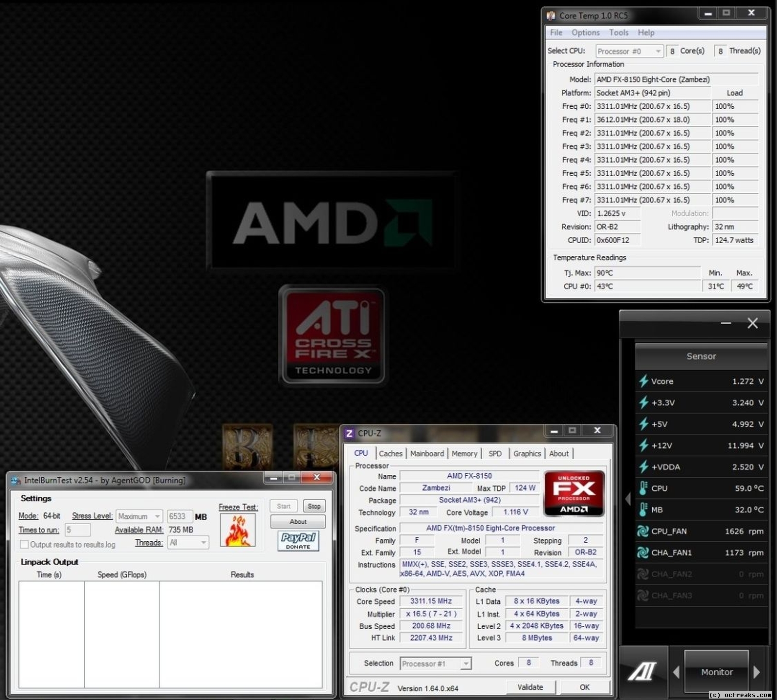Click the Core Voltage 1.116 V value
777x700 pixels.
(x=515, y=512)
